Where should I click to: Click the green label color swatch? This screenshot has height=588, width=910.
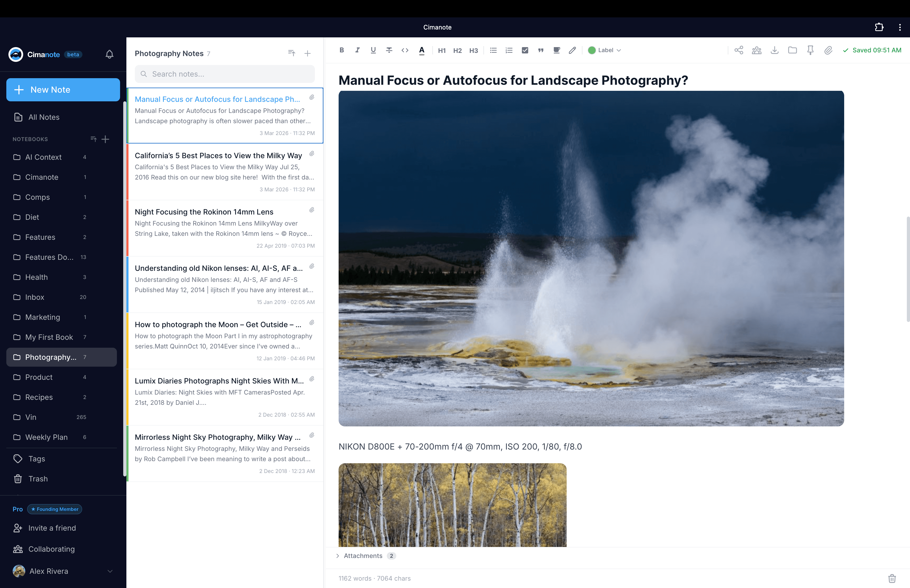pos(591,50)
